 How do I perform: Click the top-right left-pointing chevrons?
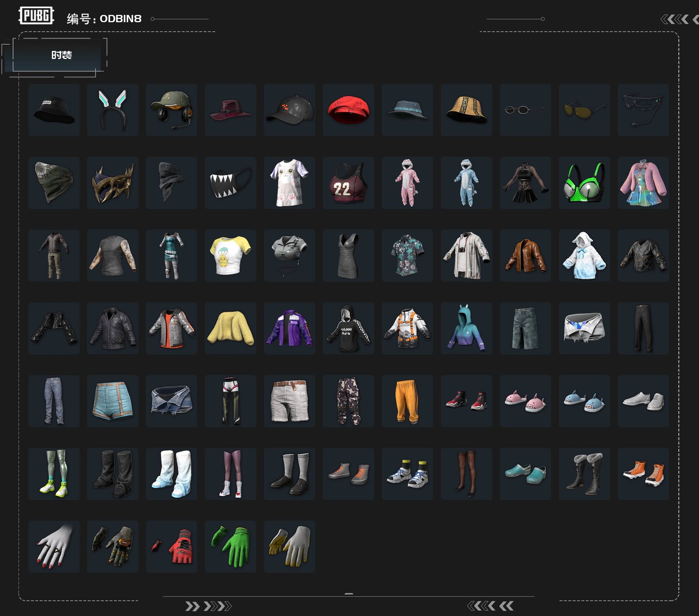click(679, 19)
